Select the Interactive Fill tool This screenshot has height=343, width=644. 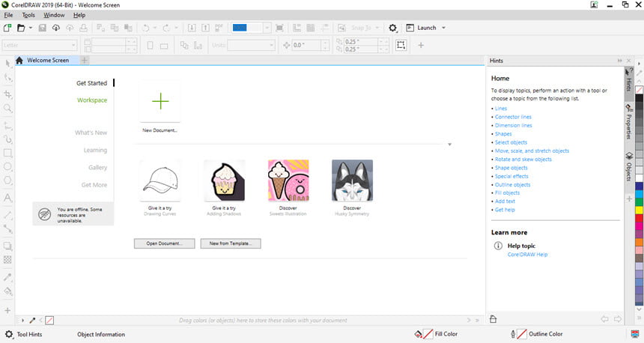click(7, 291)
